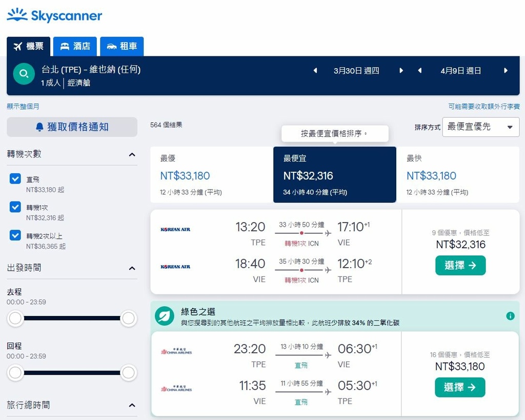Collapse the 出發時間 filter section
Image resolution: width=525 pixels, height=420 pixels.
(132, 268)
